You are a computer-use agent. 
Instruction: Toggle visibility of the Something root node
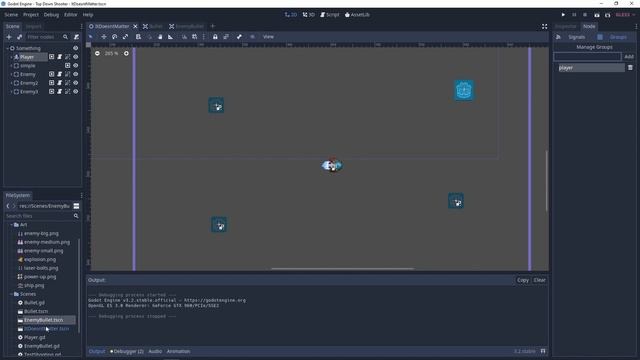76,48
